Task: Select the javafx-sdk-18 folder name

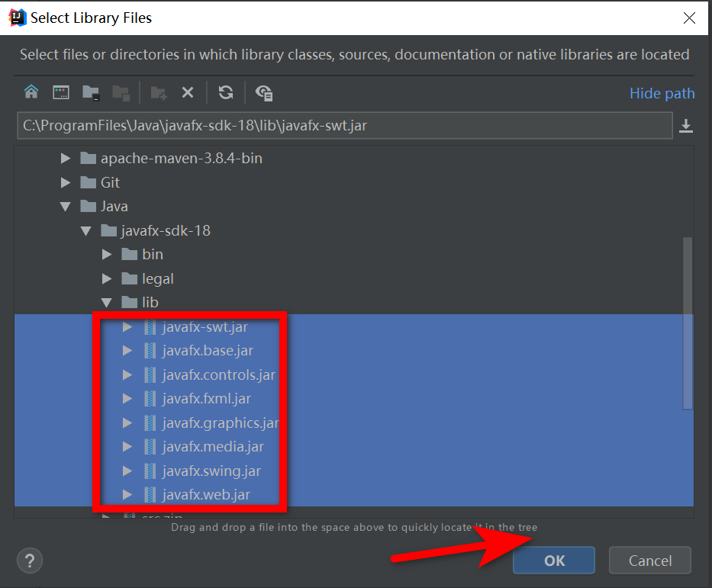Action: [x=166, y=230]
